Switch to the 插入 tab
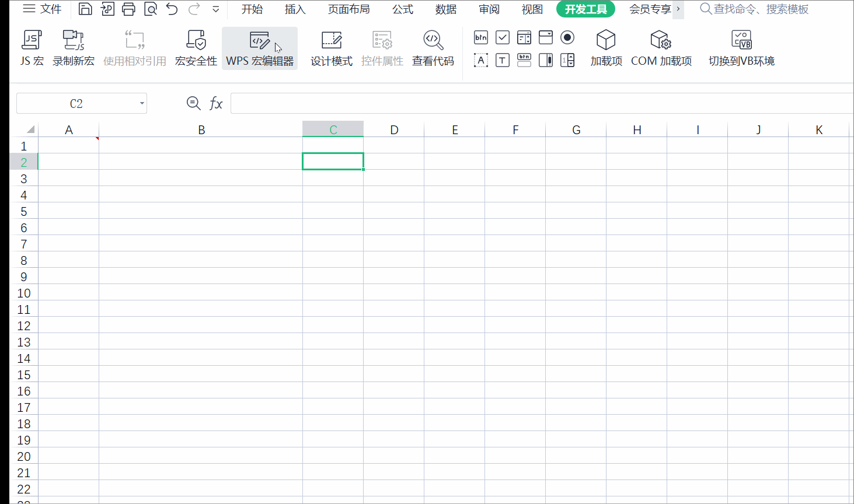This screenshot has width=854, height=504. [x=295, y=9]
